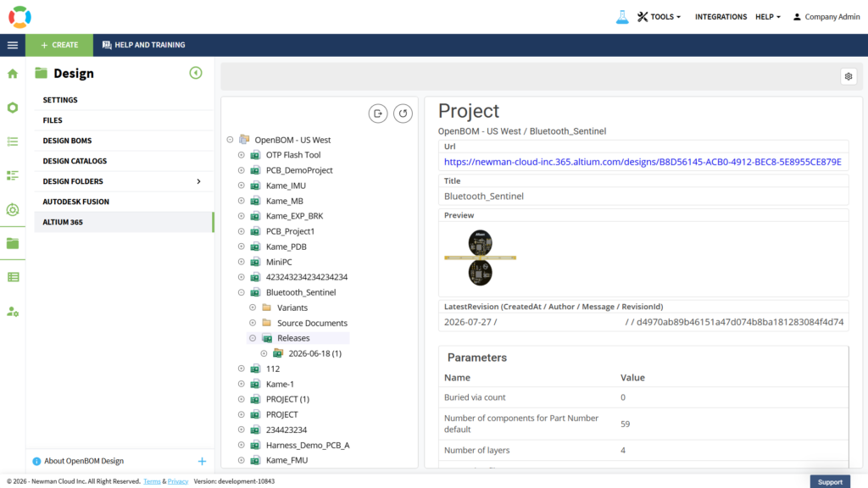Select the Kame_MB project
868x488 pixels.
coord(284,201)
